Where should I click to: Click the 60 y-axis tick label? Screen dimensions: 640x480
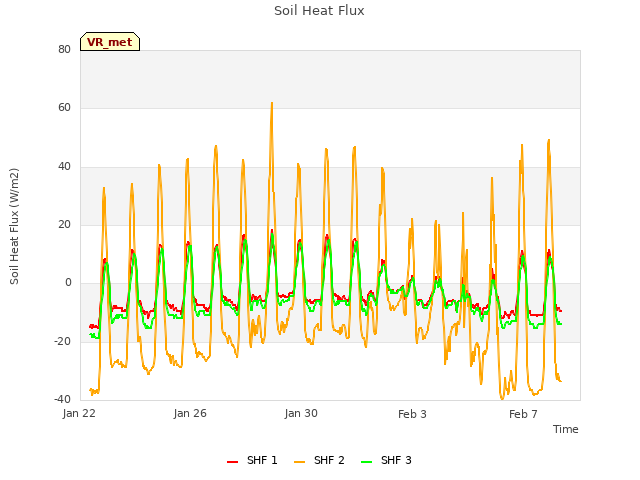coord(64,108)
